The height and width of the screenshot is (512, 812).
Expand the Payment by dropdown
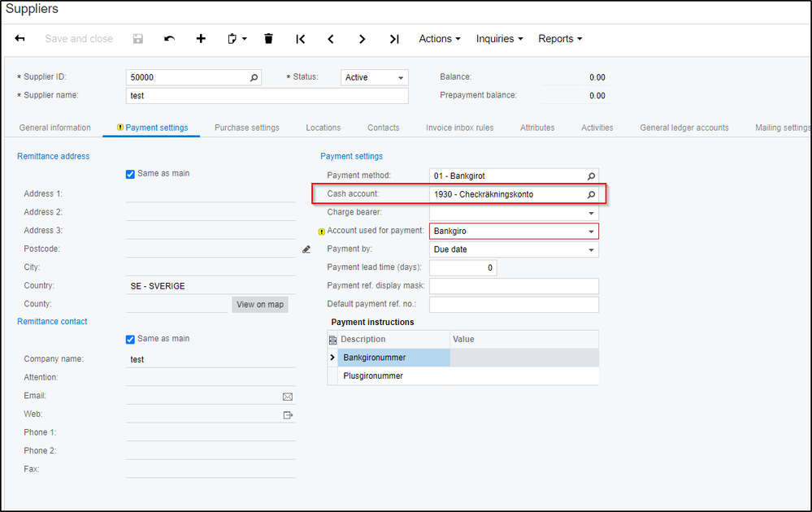tap(591, 249)
